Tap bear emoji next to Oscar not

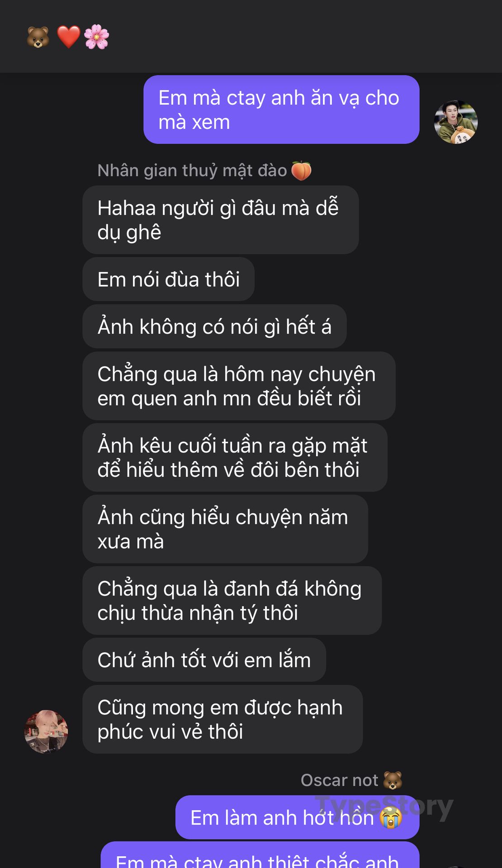coord(393,780)
